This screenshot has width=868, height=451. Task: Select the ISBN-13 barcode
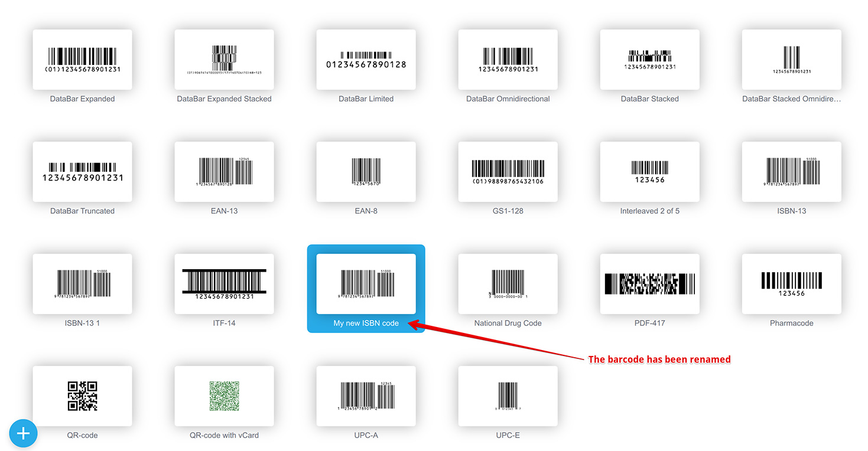click(x=791, y=171)
